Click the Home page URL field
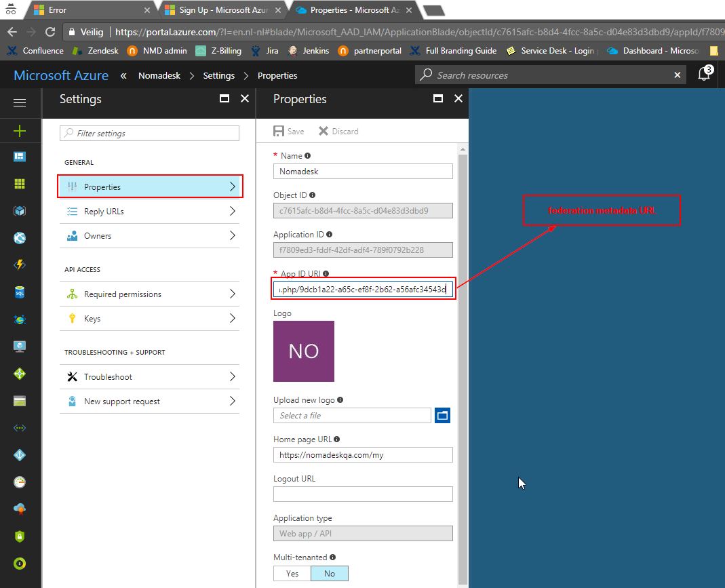 [363, 455]
